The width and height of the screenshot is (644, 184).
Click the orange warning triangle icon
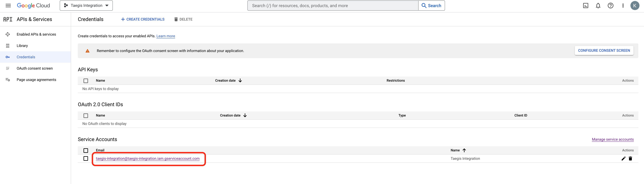pyautogui.click(x=87, y=51)
